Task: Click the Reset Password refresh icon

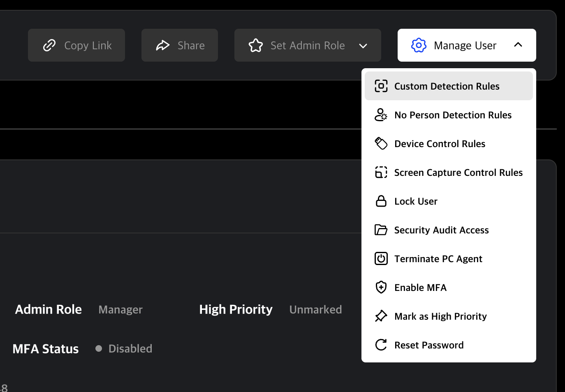Action: pyautogui.click(x=381, y=345)
